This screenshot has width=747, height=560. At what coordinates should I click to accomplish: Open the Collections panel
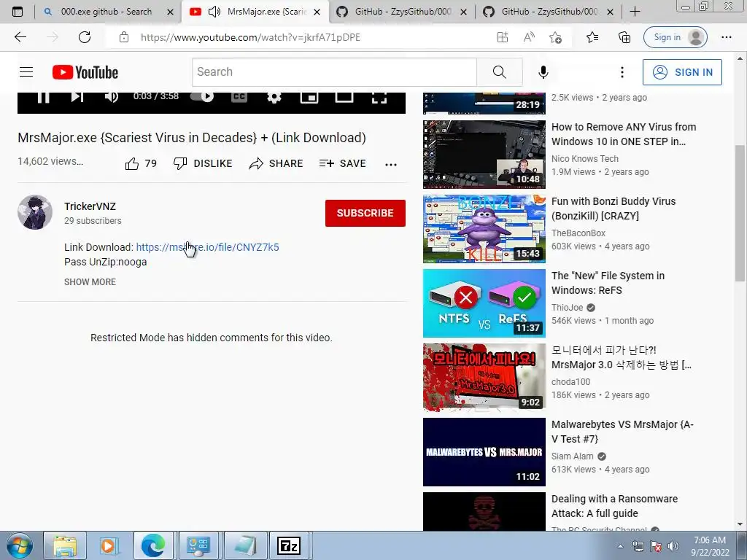point(624,37)
